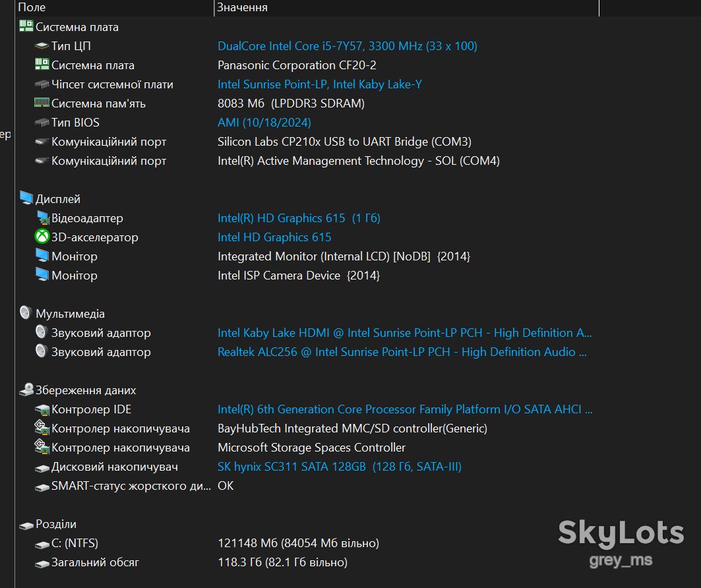
Task: Click the RAM module icon beside Системна пам'ять
Action: (42, 103)
